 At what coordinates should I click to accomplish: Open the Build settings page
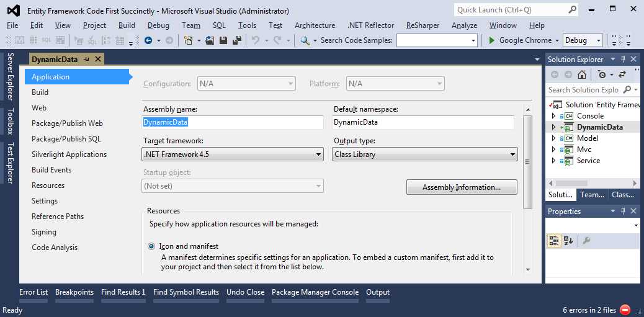[x=40, y=92]
